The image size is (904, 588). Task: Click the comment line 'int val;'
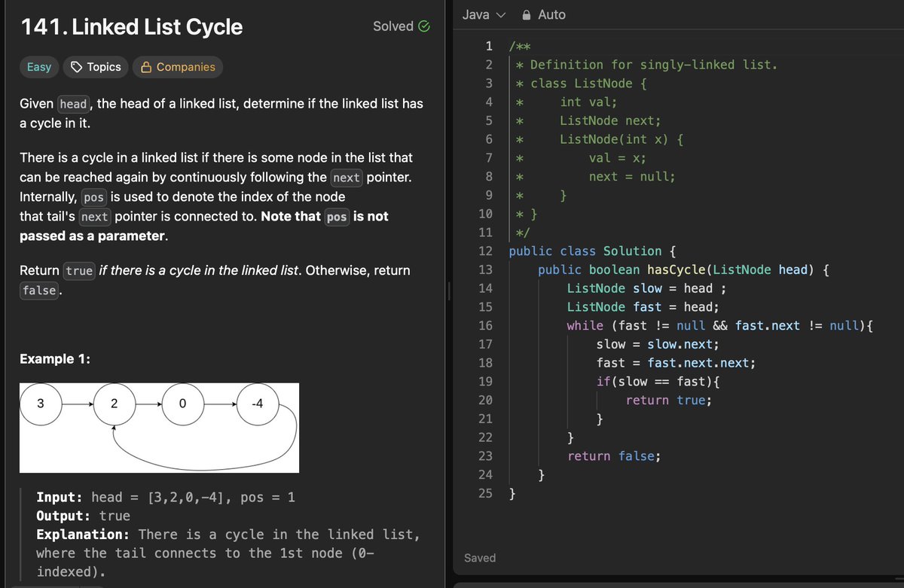(x=588, y=102)
